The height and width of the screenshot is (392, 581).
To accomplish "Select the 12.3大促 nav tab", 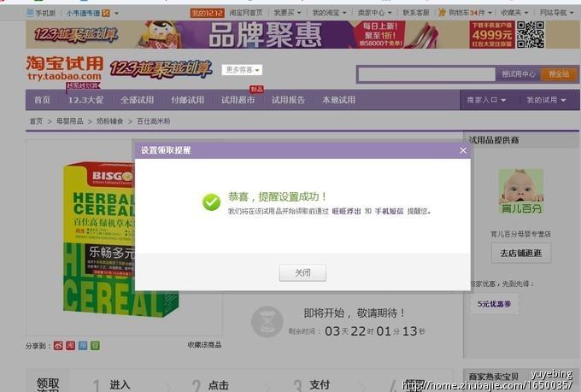I will [x=85, y=100].
